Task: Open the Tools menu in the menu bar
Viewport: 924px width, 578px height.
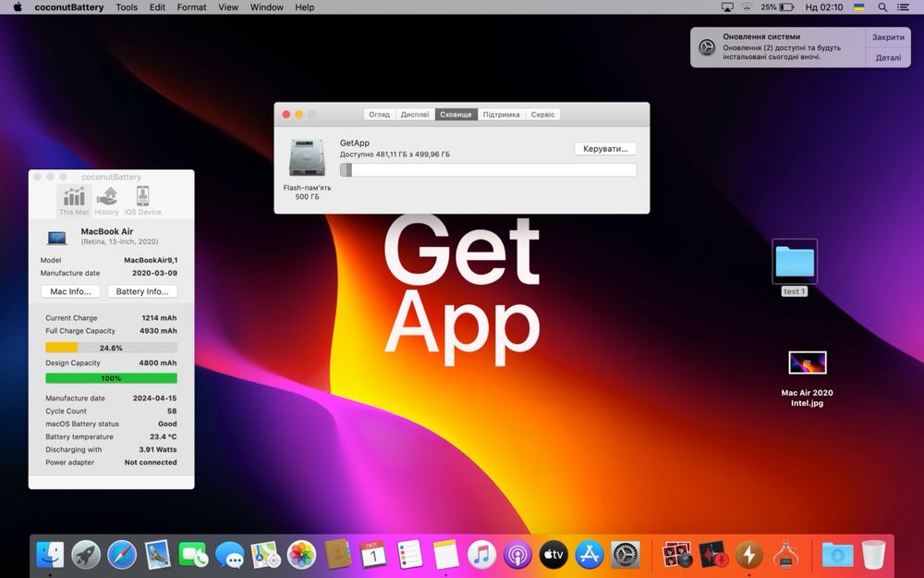Action: click(x=127, y=7)
